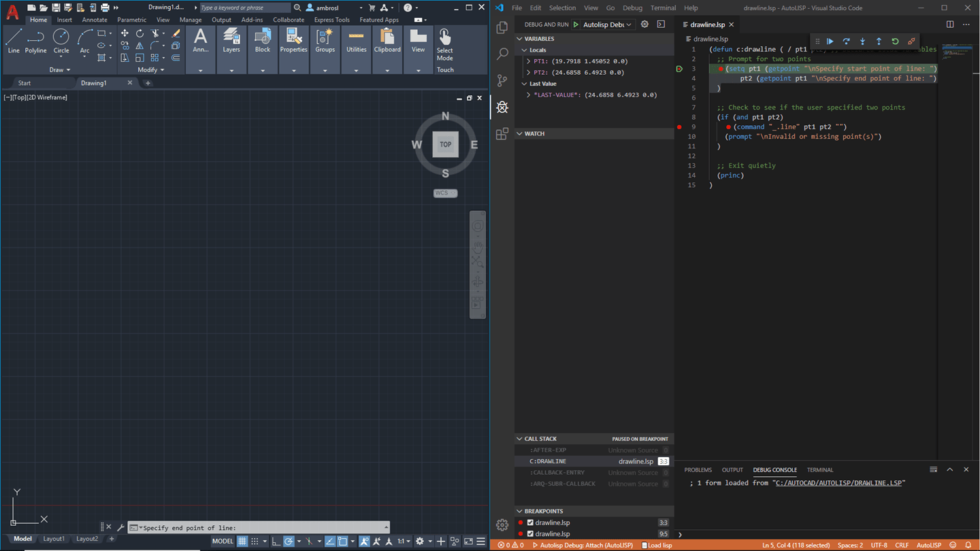Image resolution: width=980 pixels, height=551 pixels.
Task: Click Step Out in the debug toolbar
Action: click(x=879, y=41)
